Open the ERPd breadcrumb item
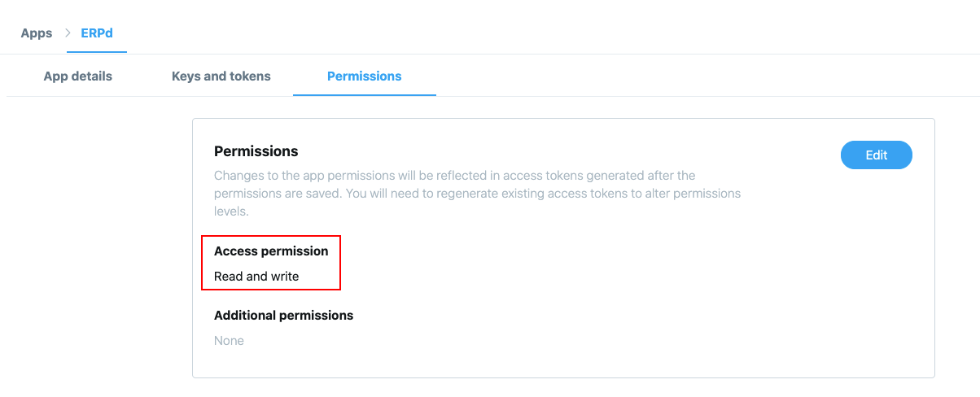 (x=97, y=33)
